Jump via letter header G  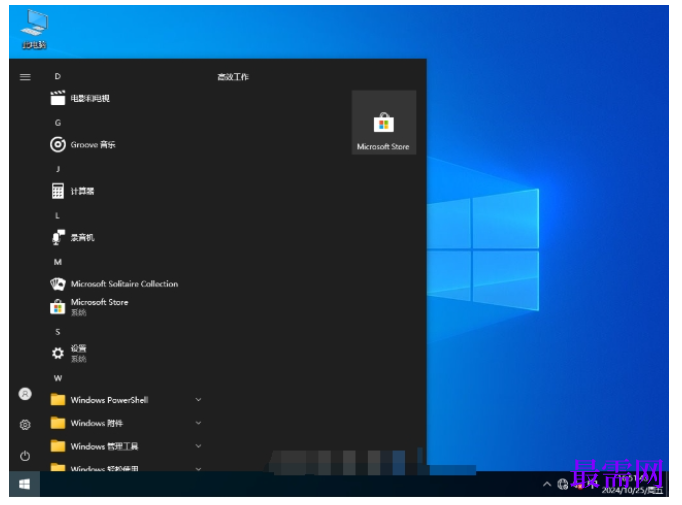[x=58, y=123]
